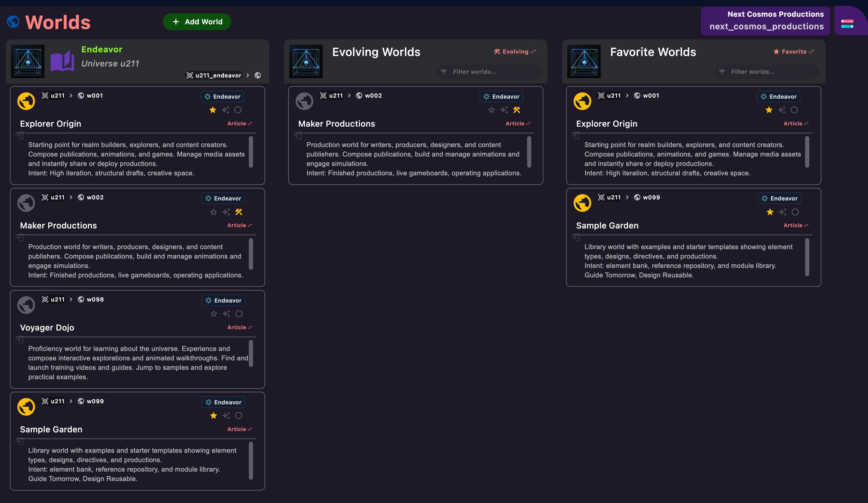Click the yellow globe icon of Explorer Origin in Endeavor column
Screen dimensions: 868x503
26,101
